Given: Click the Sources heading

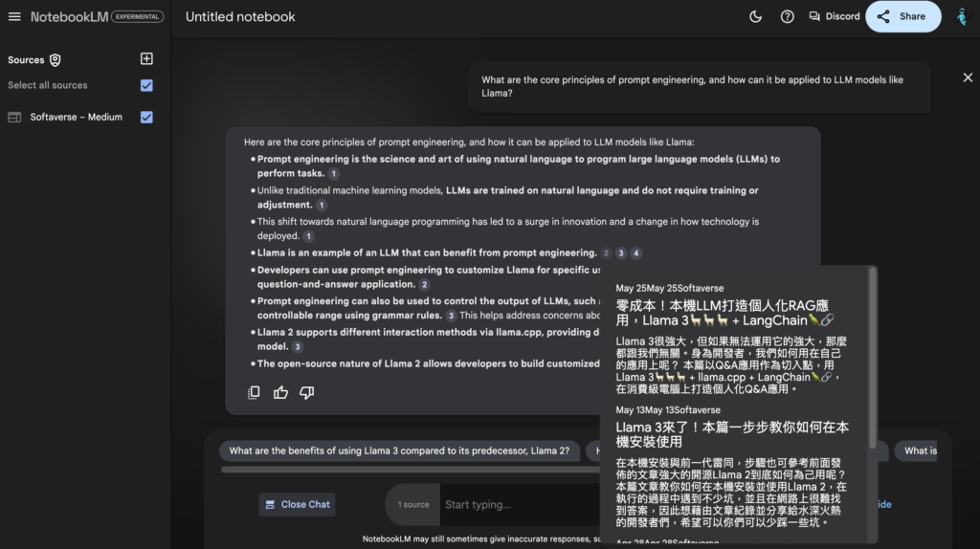Looking at the screenshot, I should pyautogui.click(x=26, y=60).
